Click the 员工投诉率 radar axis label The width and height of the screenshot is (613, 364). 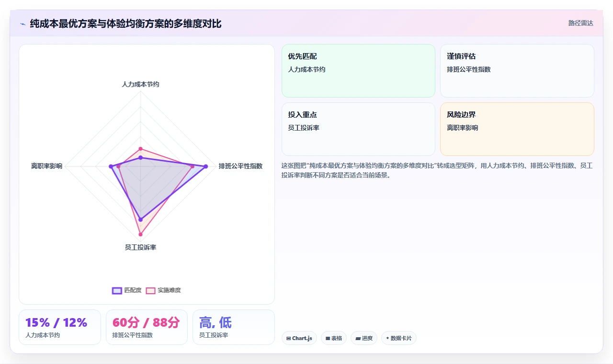pyautogui.click(x=140, y=247)
